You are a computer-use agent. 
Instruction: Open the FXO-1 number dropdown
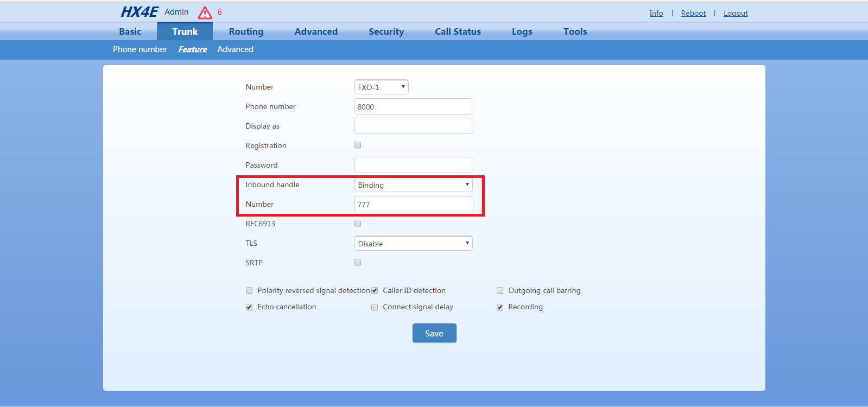coord(381,87)
